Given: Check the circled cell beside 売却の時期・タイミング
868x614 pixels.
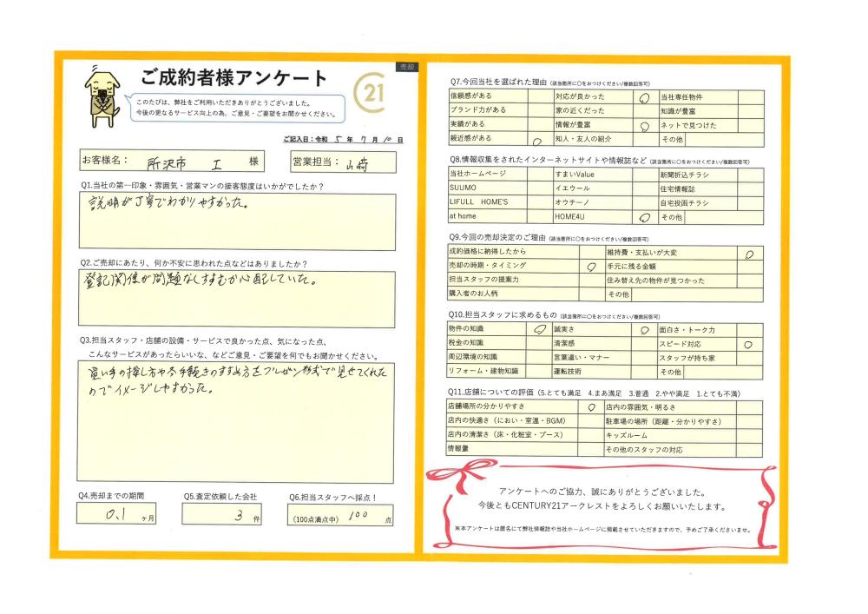Looking at the screenshot, I should coord(592,266).
